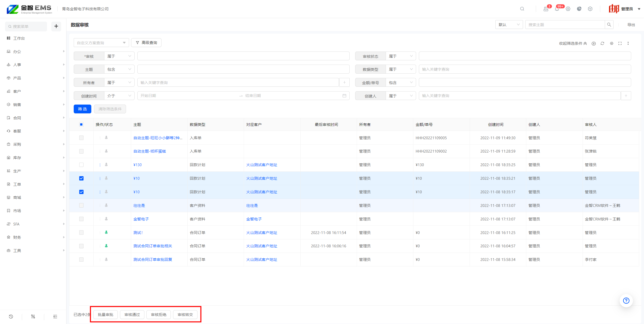Toggle fullscreen table view icon
Viewport: 644px width, 324px height.
point(620,43)
